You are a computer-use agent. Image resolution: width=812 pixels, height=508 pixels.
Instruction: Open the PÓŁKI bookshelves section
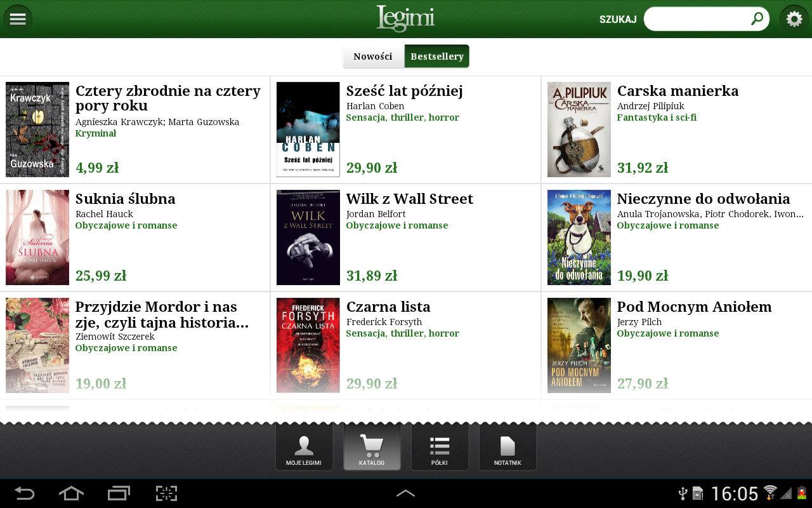(x=440, y=446)
